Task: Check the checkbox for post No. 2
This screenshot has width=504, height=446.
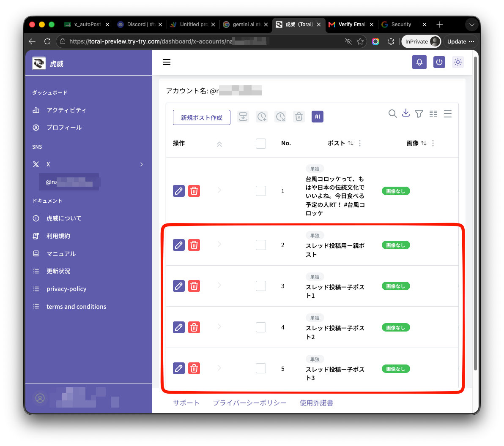Action: pyautogui.click(x=261, y=245)
